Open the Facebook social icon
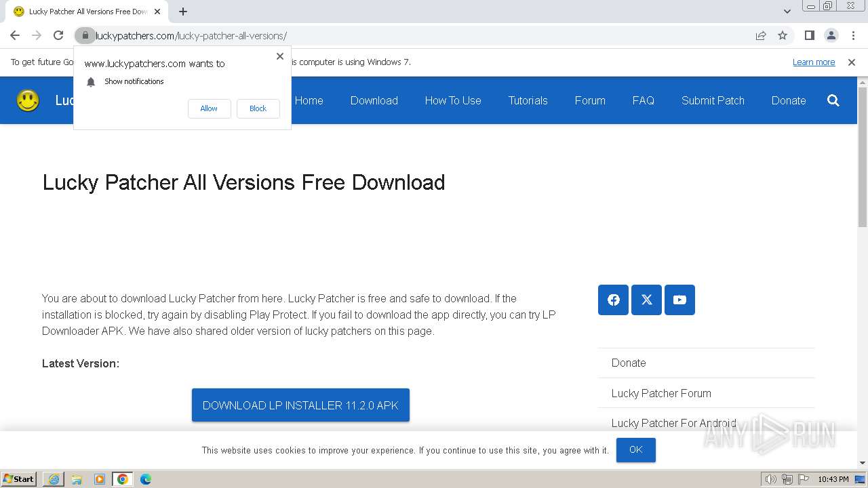 [x=613, y=300]
